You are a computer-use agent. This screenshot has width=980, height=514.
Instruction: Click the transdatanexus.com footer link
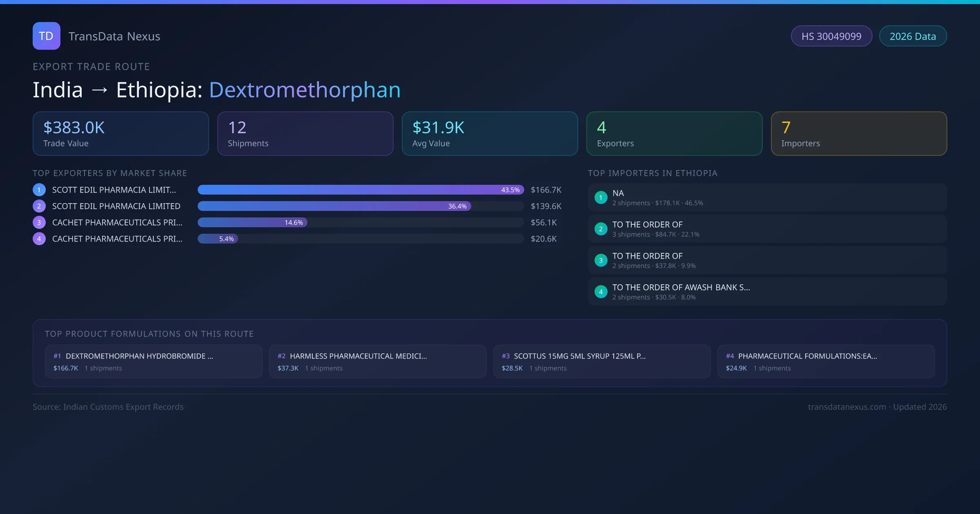pyautogui.click(x=846, y=407)
